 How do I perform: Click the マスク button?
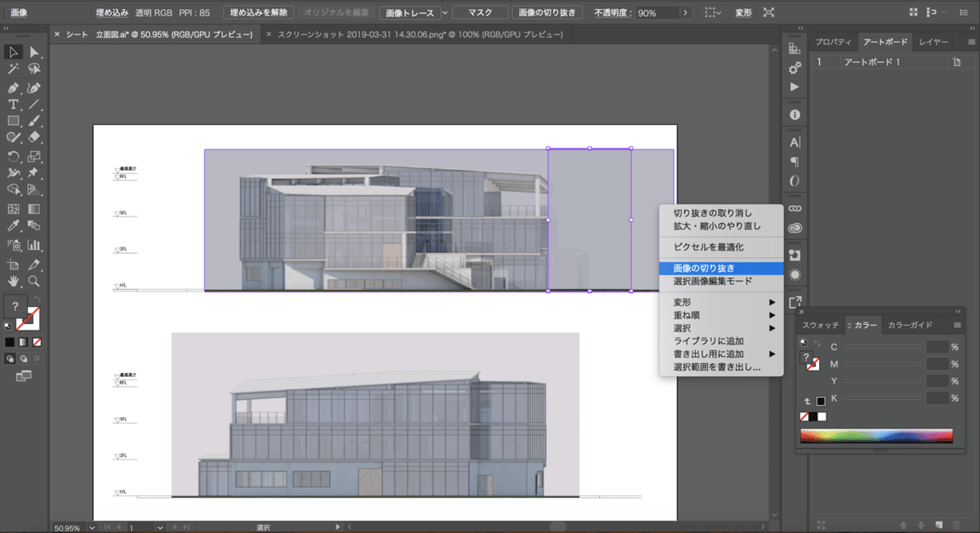(479, 12)
